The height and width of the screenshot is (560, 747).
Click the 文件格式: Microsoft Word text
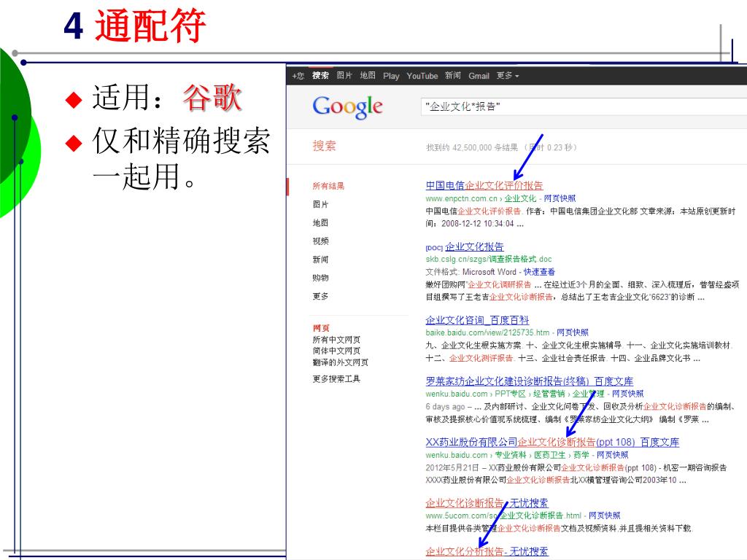(x=471, y=272)
